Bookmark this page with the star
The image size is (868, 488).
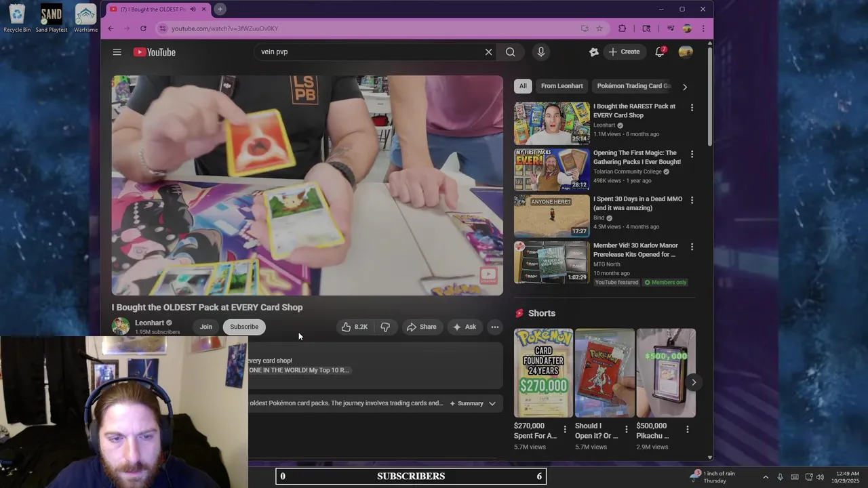(599, 28)
